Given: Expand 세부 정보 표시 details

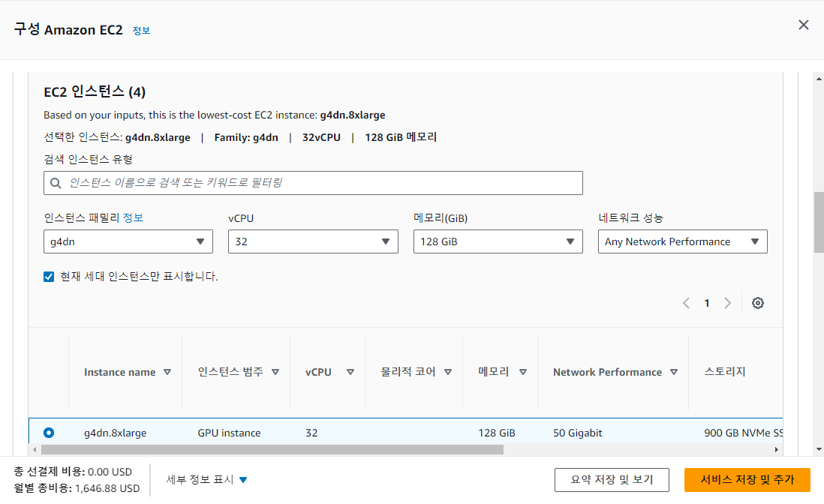Looking at the screenshot, I should [x=206, y=479].
